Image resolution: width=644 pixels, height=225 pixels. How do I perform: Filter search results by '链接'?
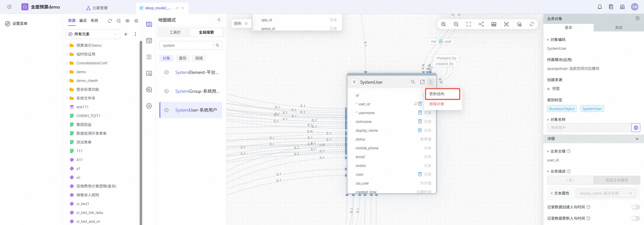[199, 58]
